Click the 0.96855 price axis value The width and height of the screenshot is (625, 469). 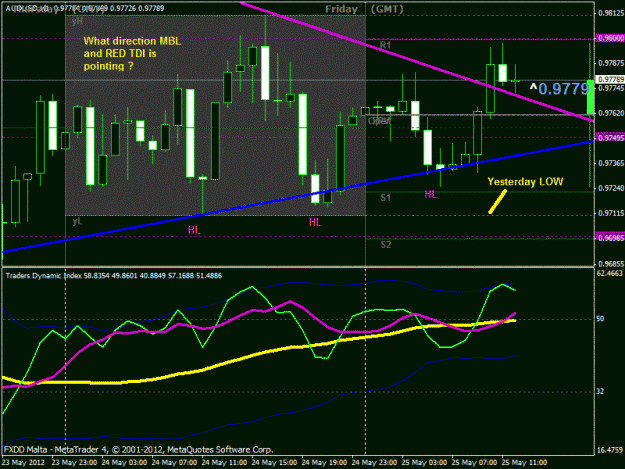coord(611,264)
